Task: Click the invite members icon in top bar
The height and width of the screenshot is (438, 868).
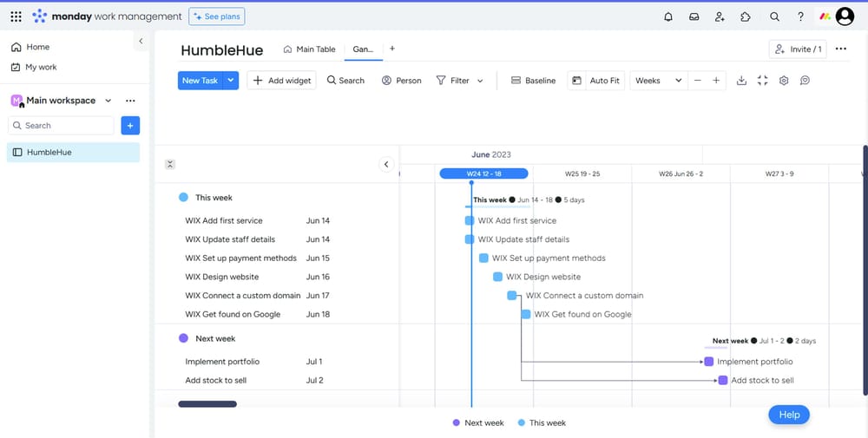Action: point(720,16)
